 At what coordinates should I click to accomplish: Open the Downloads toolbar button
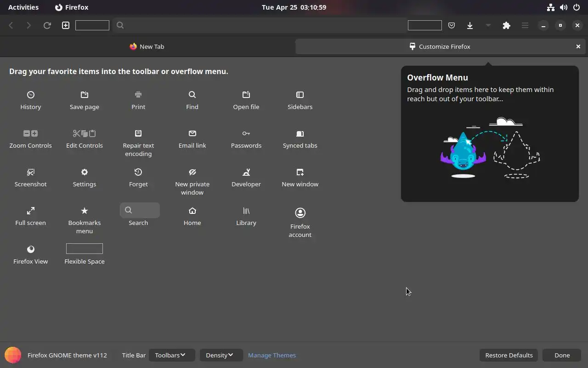(470, 25)
